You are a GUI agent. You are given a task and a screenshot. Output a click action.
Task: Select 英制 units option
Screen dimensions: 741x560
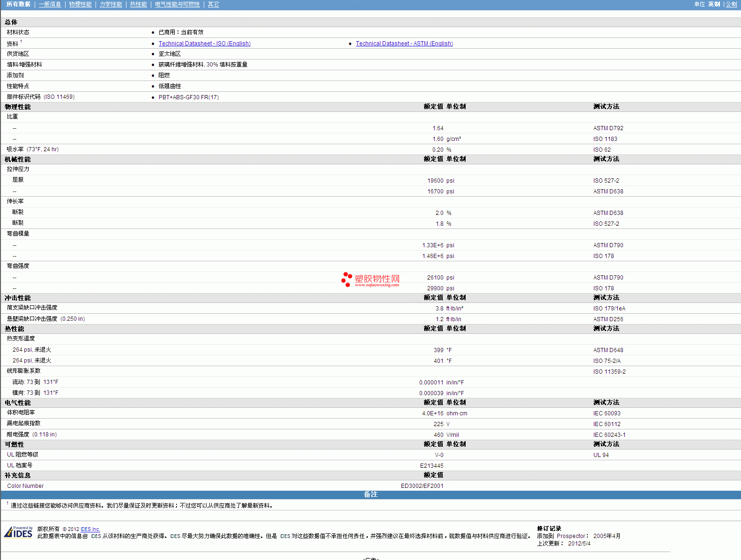pyautogui.click(x=714, y=4)
